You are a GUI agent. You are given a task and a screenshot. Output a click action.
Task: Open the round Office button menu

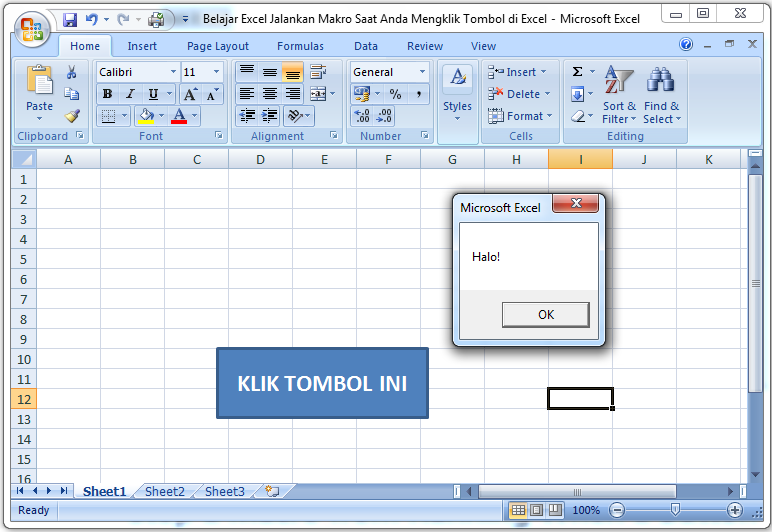pos(32,29)
